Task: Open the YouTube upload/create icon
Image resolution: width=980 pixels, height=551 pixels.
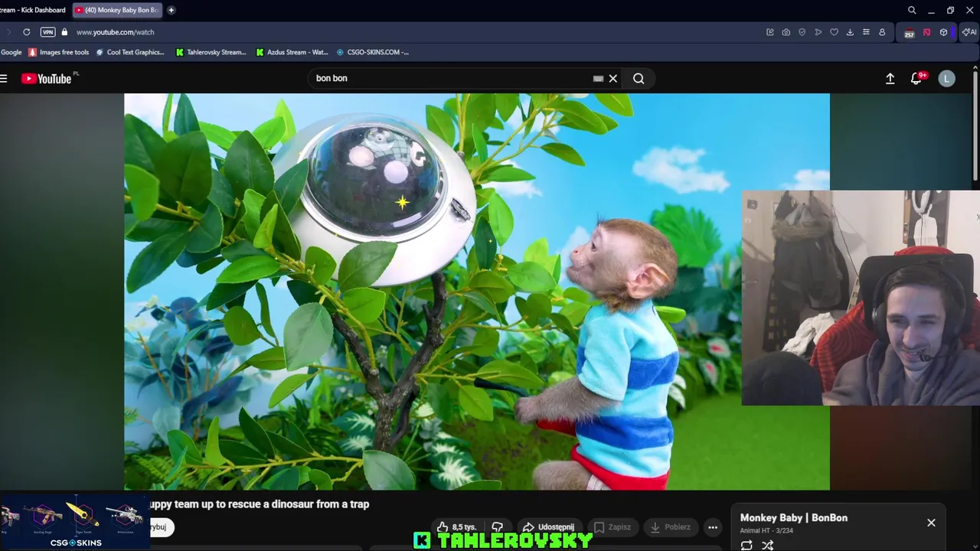Action: (890, 78)
